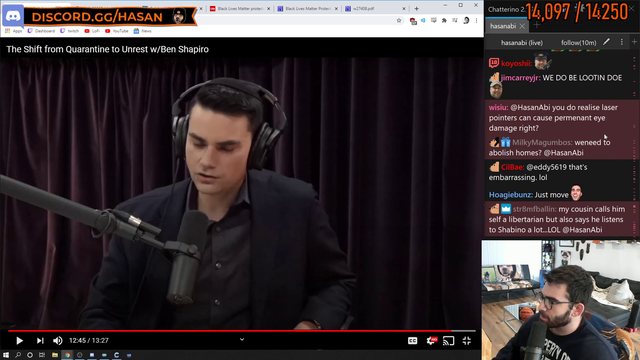Screen dimensions: 640x360
Task: Select the hasanabi tab in Chatterino
Action: [x=503, y=26]
